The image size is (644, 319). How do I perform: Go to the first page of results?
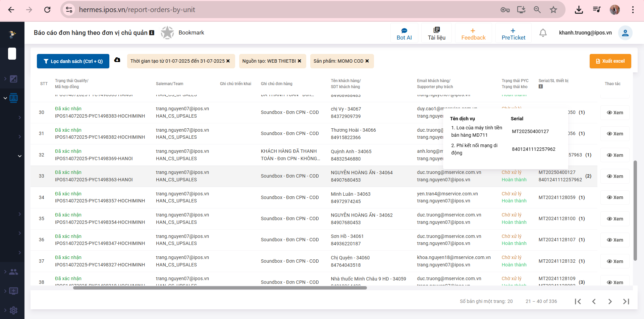(578, 301)
